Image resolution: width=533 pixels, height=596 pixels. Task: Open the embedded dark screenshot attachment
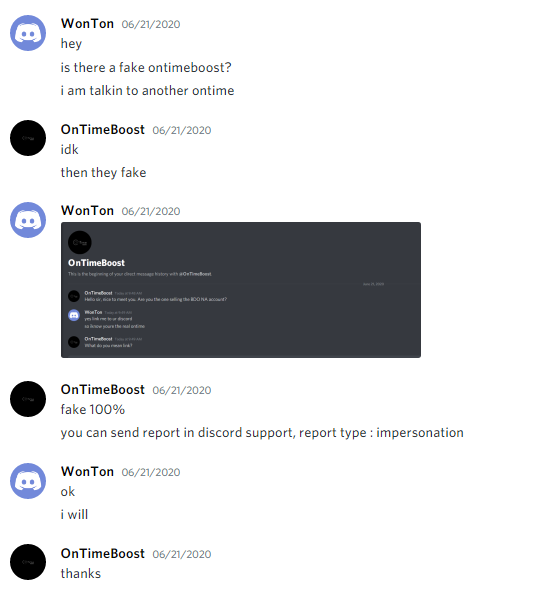(241, 290)
